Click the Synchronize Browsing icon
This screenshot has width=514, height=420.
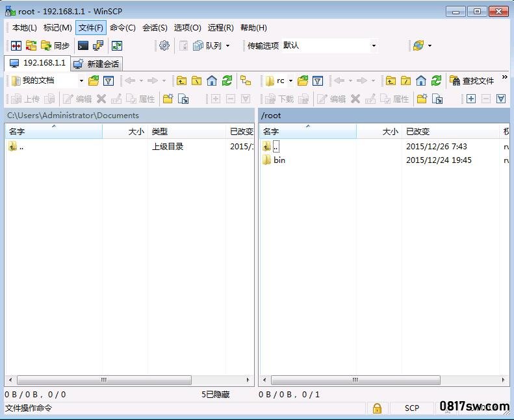(31, 45)
